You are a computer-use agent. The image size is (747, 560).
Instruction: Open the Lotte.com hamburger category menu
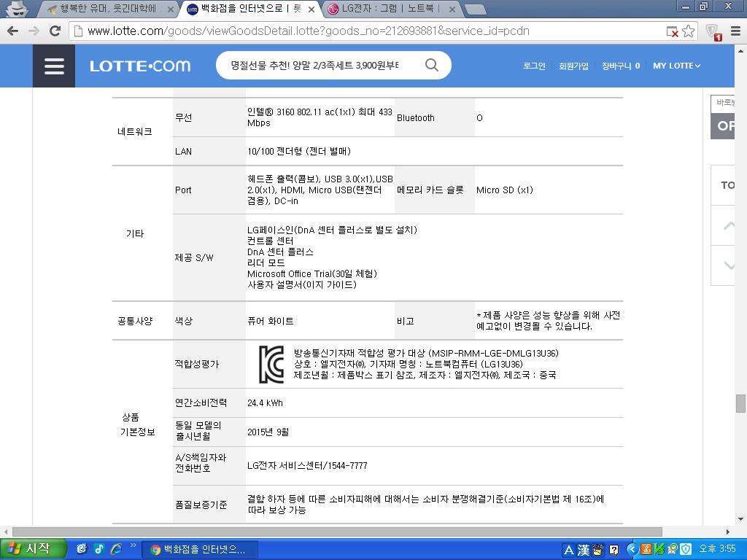[x=54, y=66]
